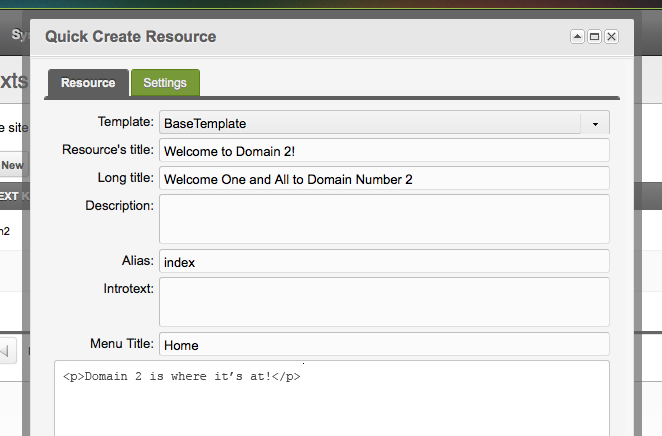
Task: Close the Quick Create Resource dialog
Action: pyautogui.click(x=611, y=37)
